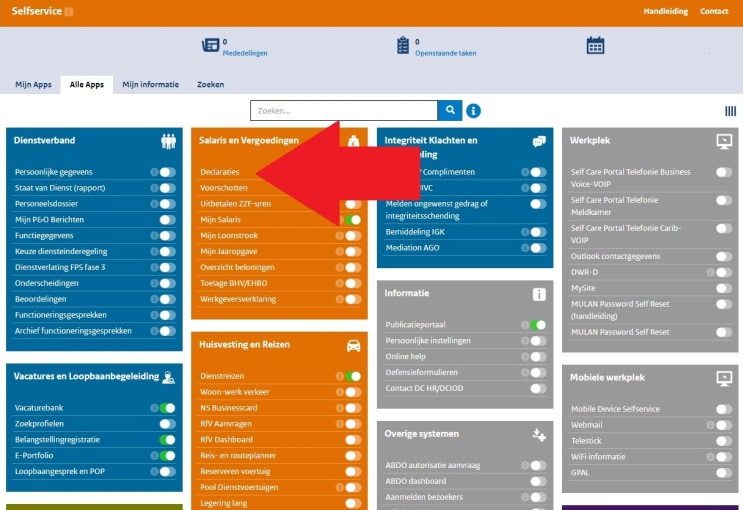Click the Werkplek monitor icon
Viewport: 743px width, 510px height.
point(724,141)
